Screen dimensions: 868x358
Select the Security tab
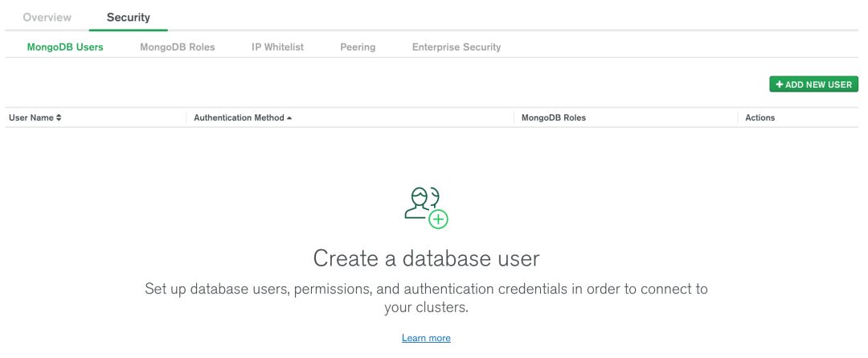pos(129,17)
